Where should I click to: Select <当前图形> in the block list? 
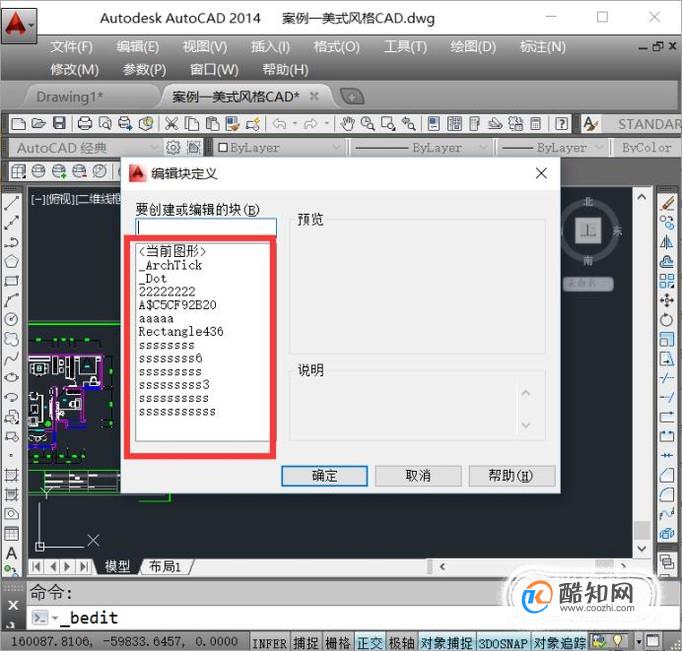click(171, 251)
